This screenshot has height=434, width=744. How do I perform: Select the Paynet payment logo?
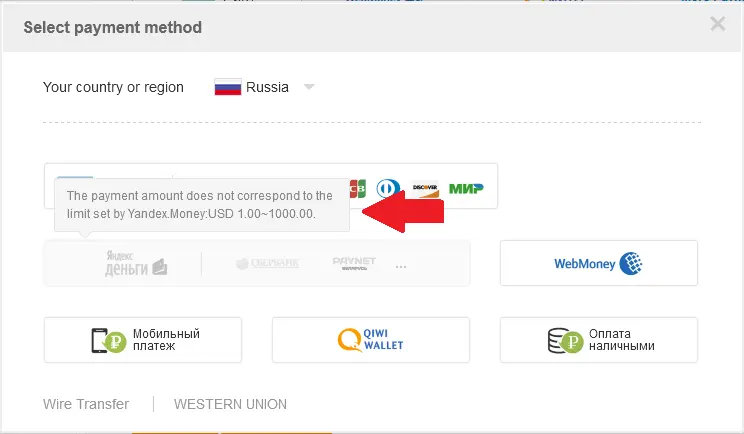[x=354, y=263]
